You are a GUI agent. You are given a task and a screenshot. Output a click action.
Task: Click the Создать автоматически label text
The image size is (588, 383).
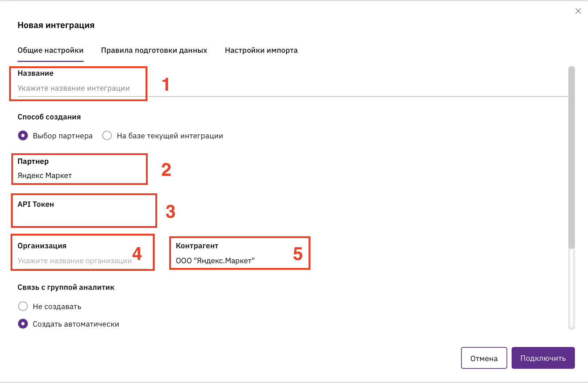(x=76, y=324)
